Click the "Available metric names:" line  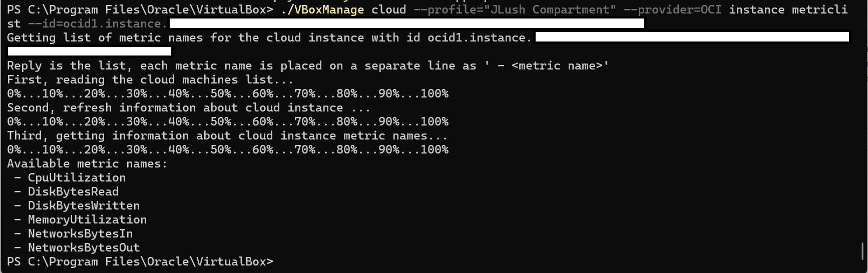[x=87, y=163]
